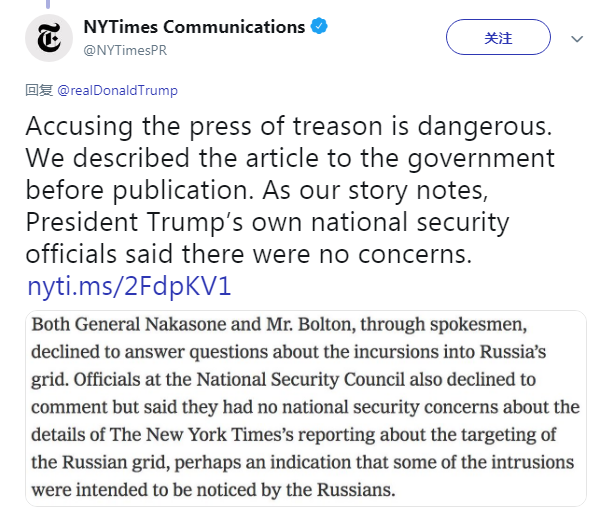Click "President Trump's" in the tweet

125,221
